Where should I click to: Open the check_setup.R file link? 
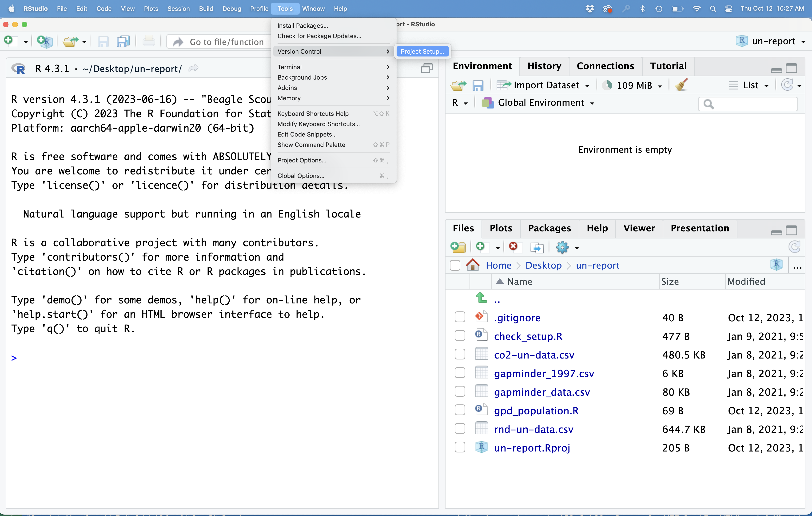tap(528, 336)
